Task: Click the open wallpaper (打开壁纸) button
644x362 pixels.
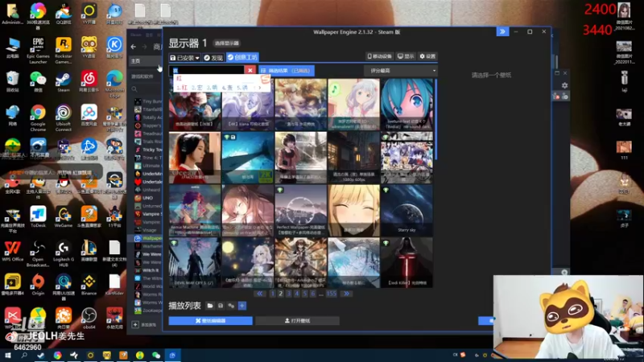Action: (297, 320)
